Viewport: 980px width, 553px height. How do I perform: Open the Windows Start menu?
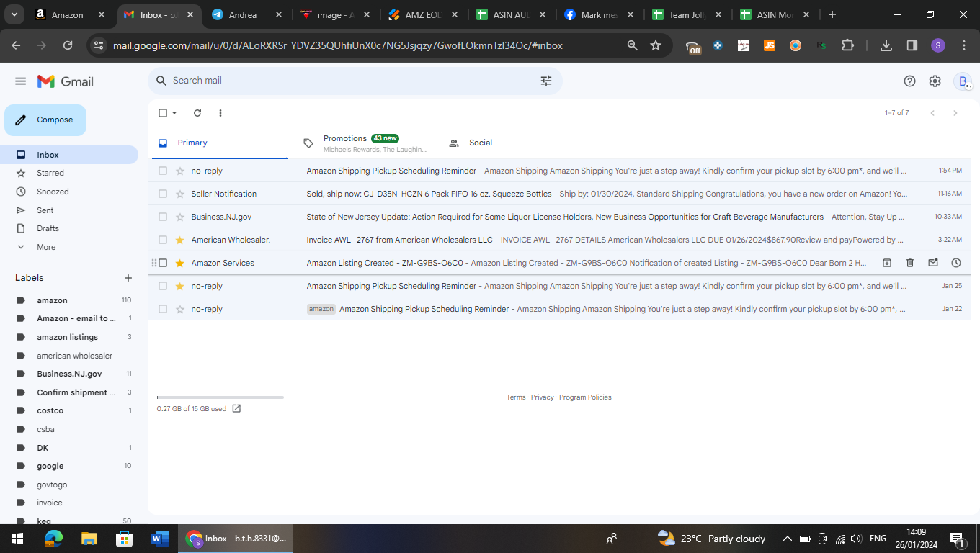coord(17,539)
